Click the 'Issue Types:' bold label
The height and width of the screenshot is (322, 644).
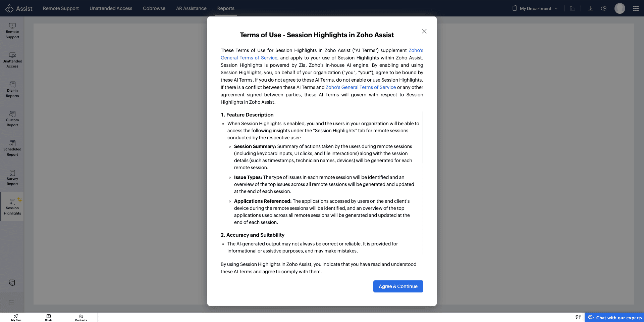pyautogui.click(x=248, y=177)
